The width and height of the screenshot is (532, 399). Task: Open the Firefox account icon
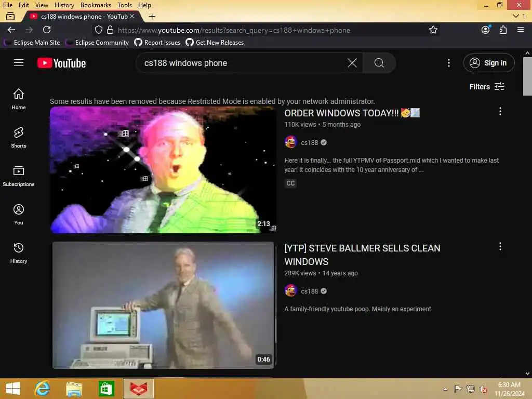tap(486, 30)
